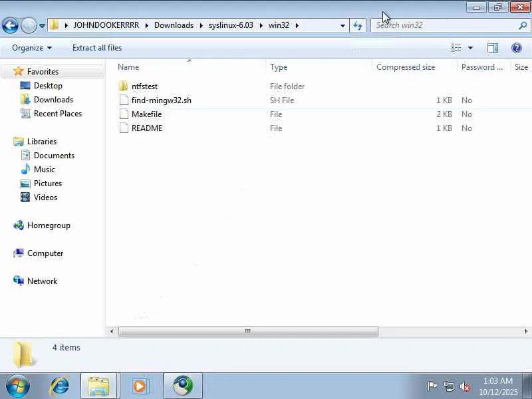
Task: Click the network tray icon
Action: coord(448,386)
